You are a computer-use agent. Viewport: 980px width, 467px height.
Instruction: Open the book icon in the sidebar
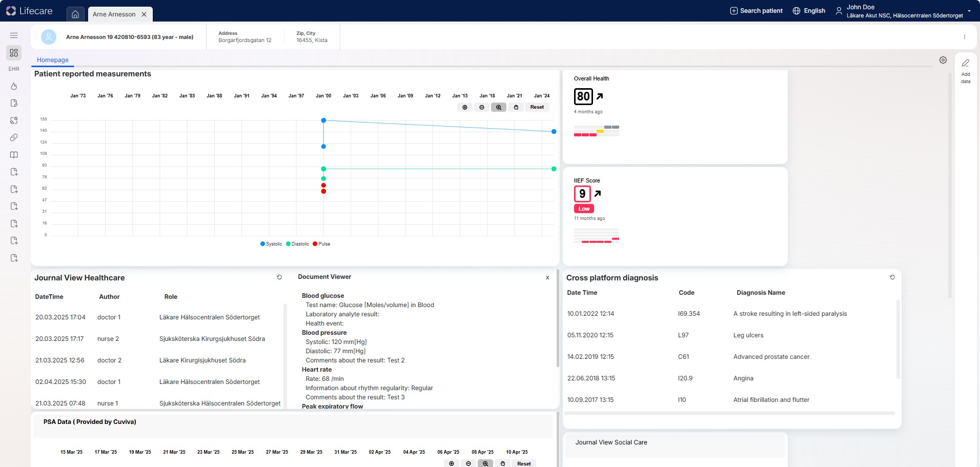pyautogui.click(x=14, y=155)
